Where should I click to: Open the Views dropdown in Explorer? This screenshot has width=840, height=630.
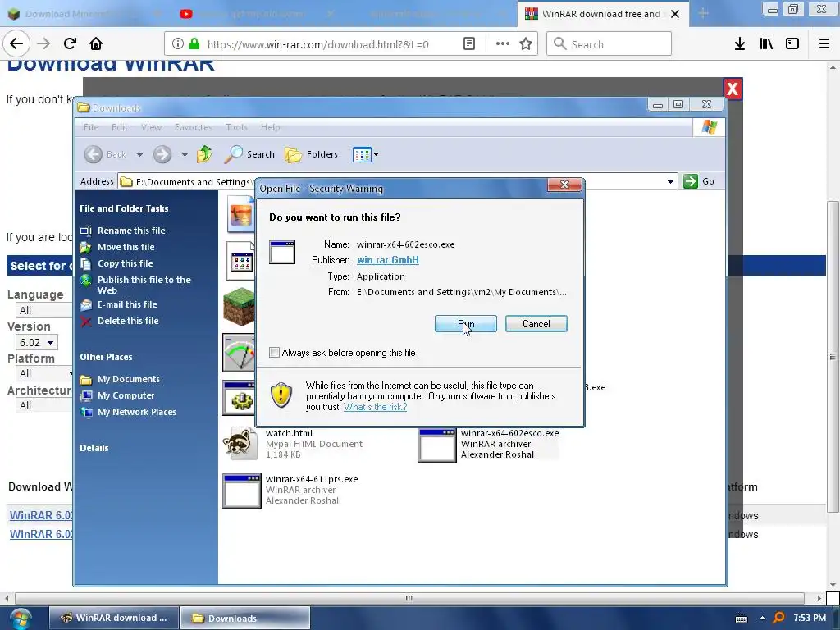click(365, 155)
